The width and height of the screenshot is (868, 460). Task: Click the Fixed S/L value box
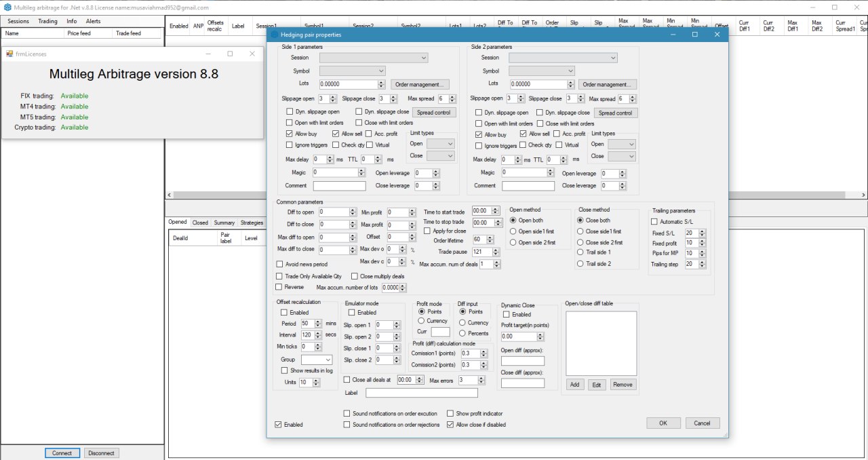point(695,233)
